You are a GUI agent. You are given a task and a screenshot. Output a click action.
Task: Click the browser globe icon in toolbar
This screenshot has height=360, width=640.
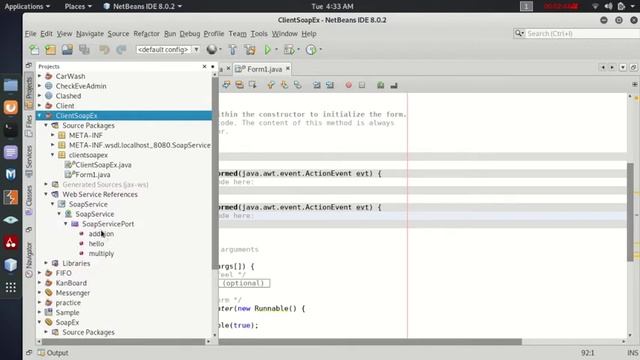(x=211, y=49)
